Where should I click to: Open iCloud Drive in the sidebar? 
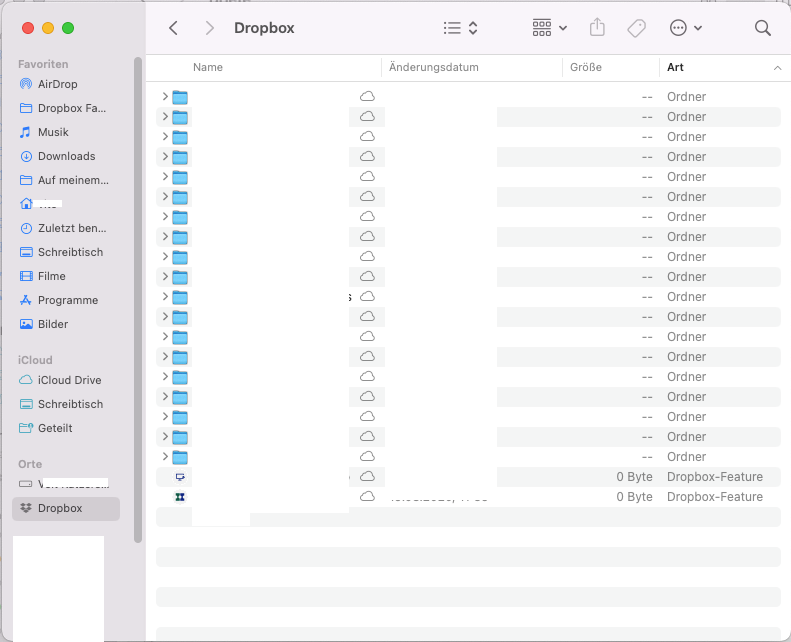coord(60,380)
